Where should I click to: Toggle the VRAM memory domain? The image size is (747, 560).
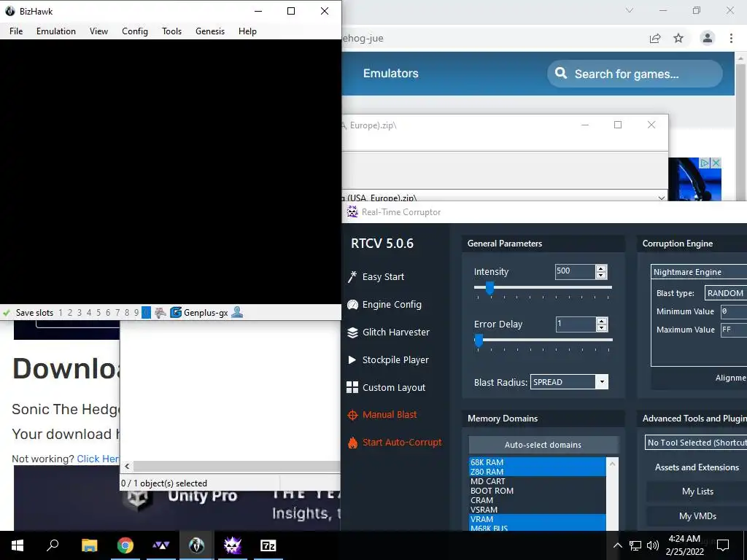537,519
